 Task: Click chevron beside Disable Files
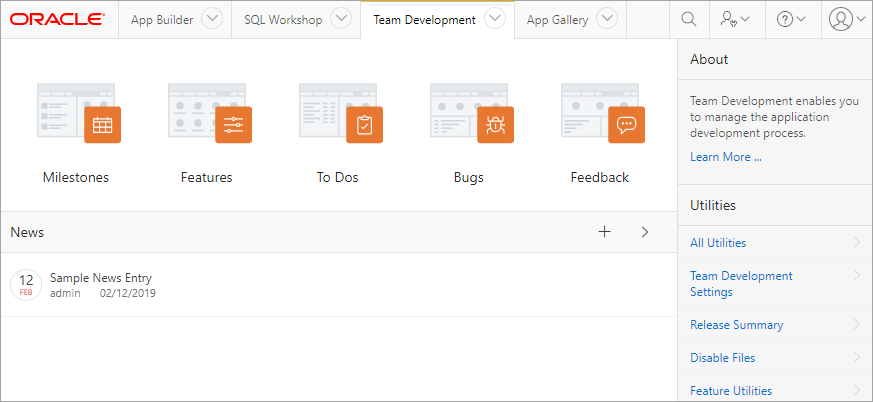[x=856, y=357]
